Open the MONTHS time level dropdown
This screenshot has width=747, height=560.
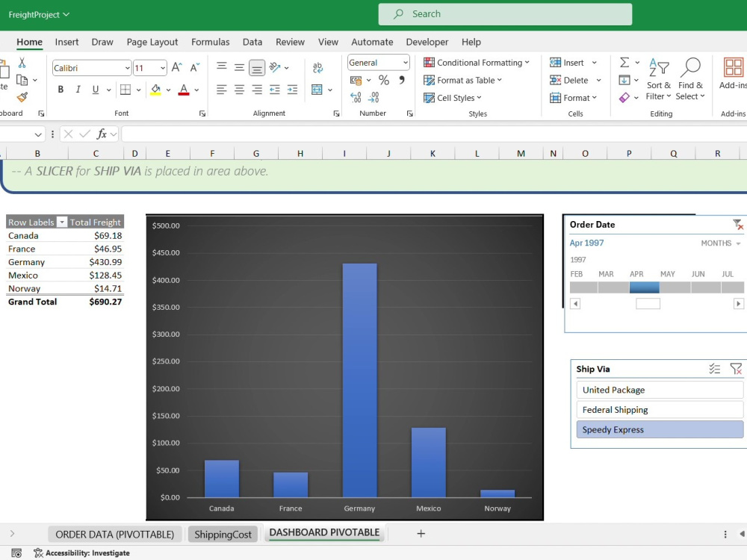coord(720,243)
